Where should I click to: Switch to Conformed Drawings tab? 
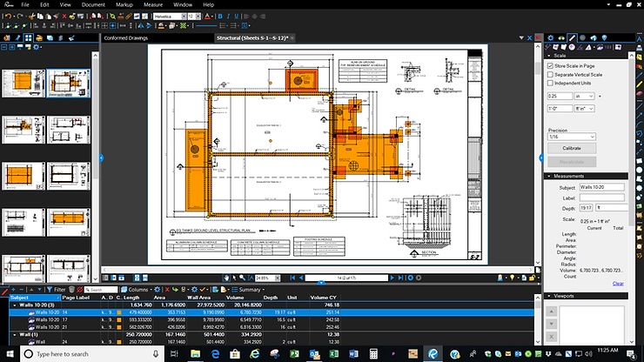point(125,37)
